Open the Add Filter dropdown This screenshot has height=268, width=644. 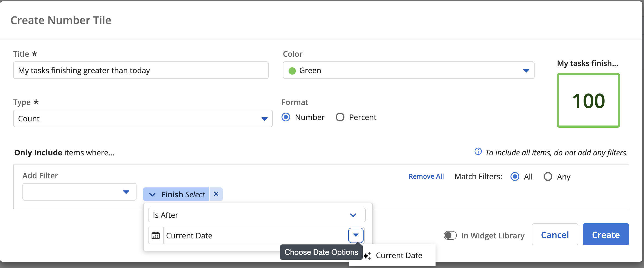79,192
